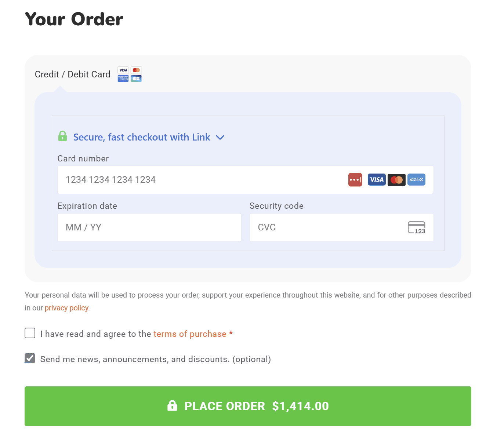Screen dimensions: 497x448
Task: Select the Credit / Debit Card tab
Action: (72, 74)
